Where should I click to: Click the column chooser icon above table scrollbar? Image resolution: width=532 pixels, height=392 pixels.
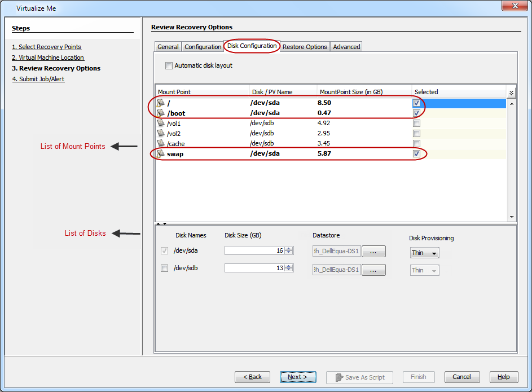coord(511,93)
